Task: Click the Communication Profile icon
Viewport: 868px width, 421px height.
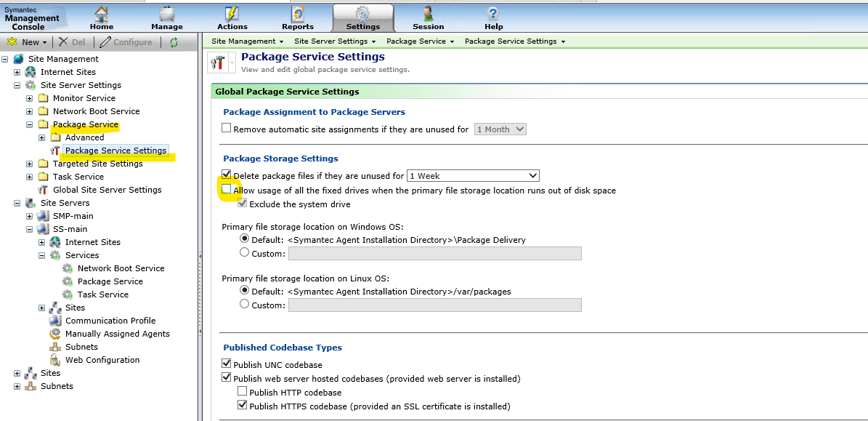Action: pos(54,321)
